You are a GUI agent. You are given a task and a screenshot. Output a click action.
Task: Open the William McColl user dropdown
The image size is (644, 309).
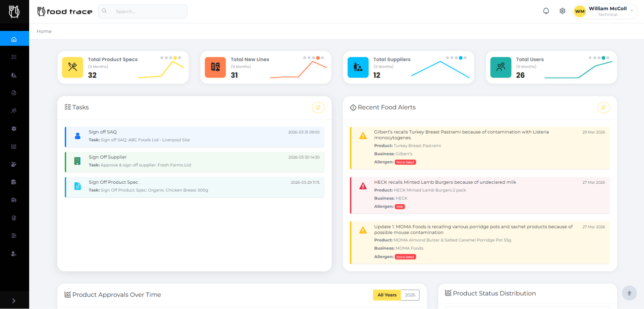pos(605,11)
